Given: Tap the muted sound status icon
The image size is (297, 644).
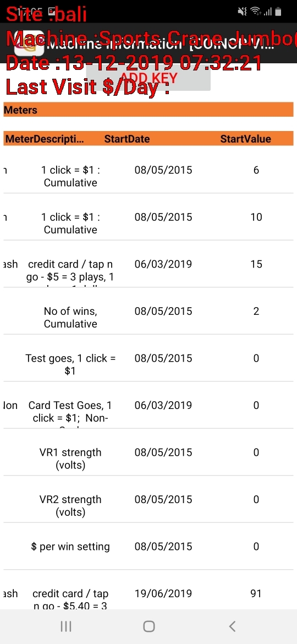Looking at the screenshot, I should [x=243, y=12].
